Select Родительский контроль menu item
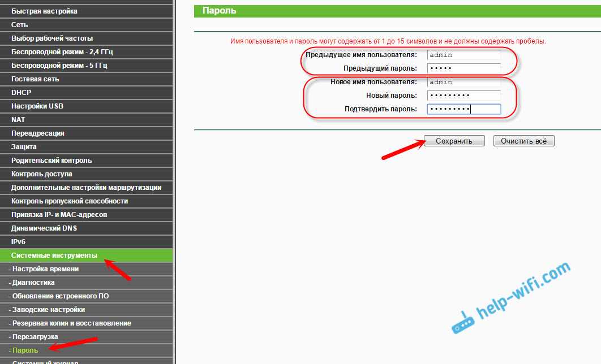The image size is (601, 364). point(51,161)
